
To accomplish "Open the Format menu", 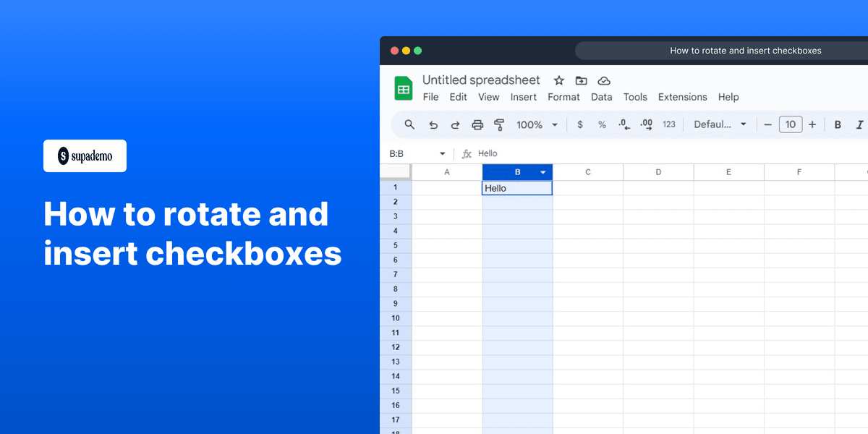I will (563, 97).
